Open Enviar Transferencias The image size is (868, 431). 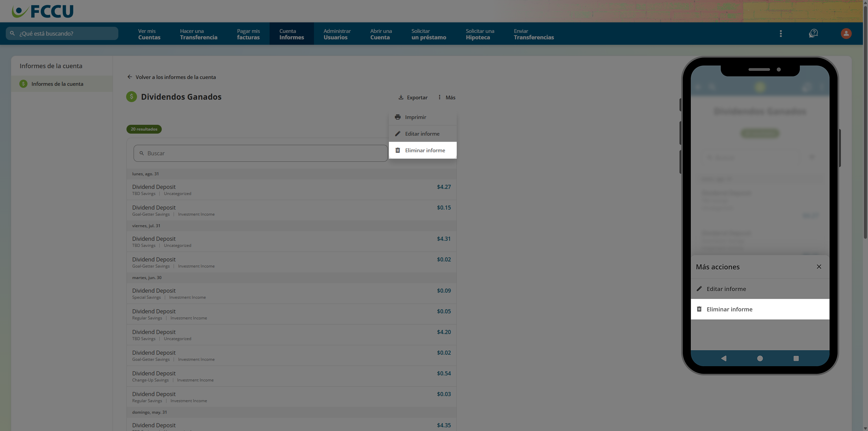point(534,34)
